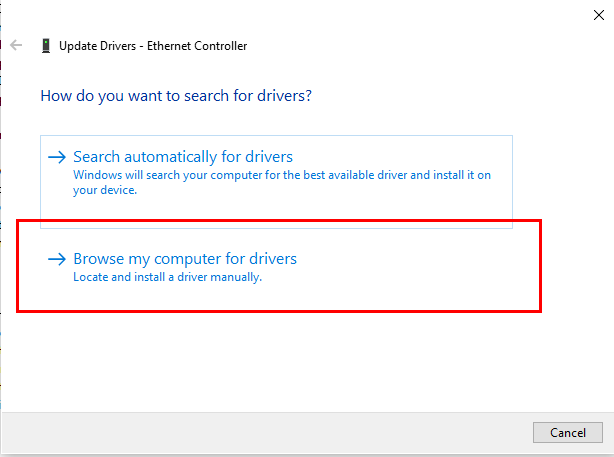
Task: Click the Ethernet Controller device icon
Action: point(46,46)
